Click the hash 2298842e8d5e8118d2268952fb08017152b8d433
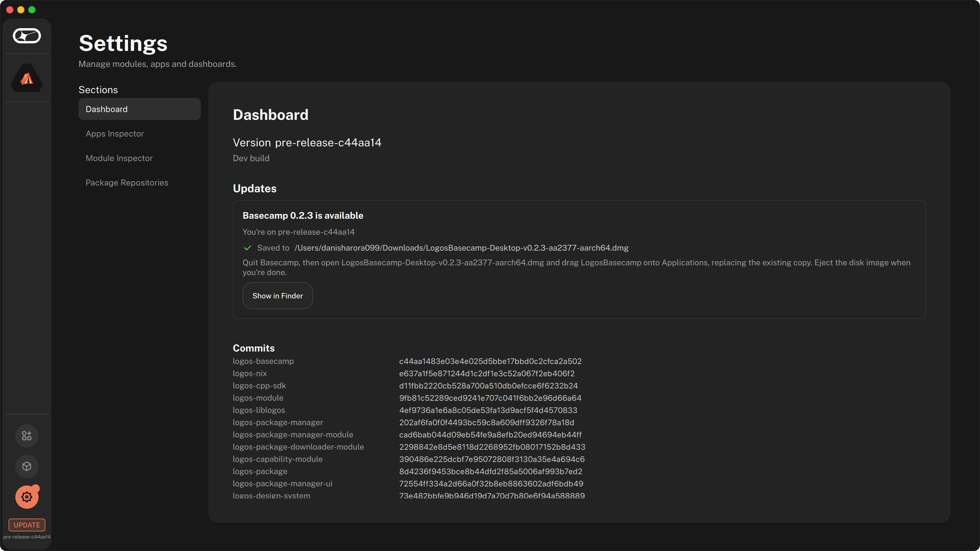This screenshot has width=980, height=551. (x=492, y=447)
